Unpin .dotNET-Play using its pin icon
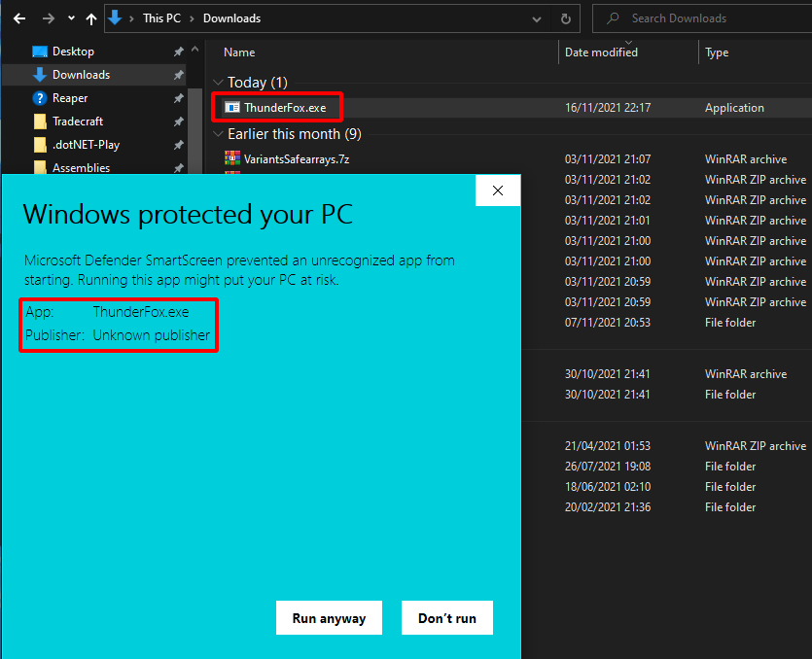Viewport: 812px width, 659px height. click(178, 145)
